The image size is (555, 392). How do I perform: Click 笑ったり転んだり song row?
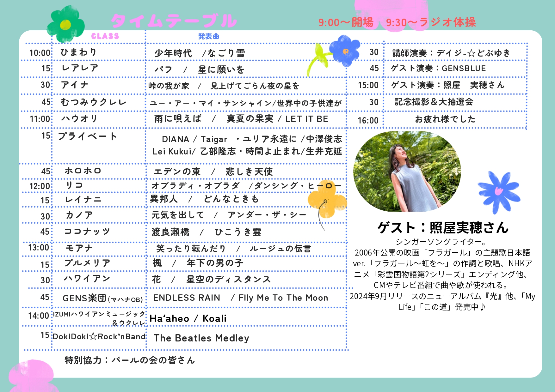[x=234, y=249]
